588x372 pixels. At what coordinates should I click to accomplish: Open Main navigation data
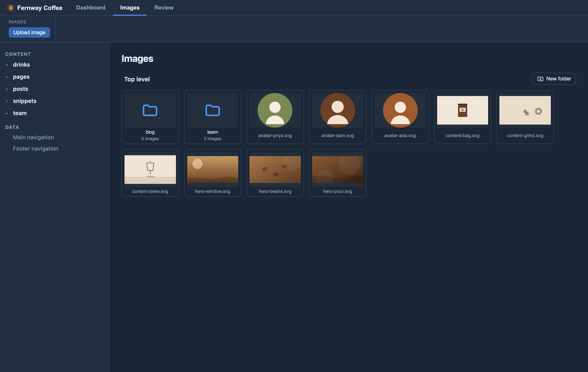point(34,137)
